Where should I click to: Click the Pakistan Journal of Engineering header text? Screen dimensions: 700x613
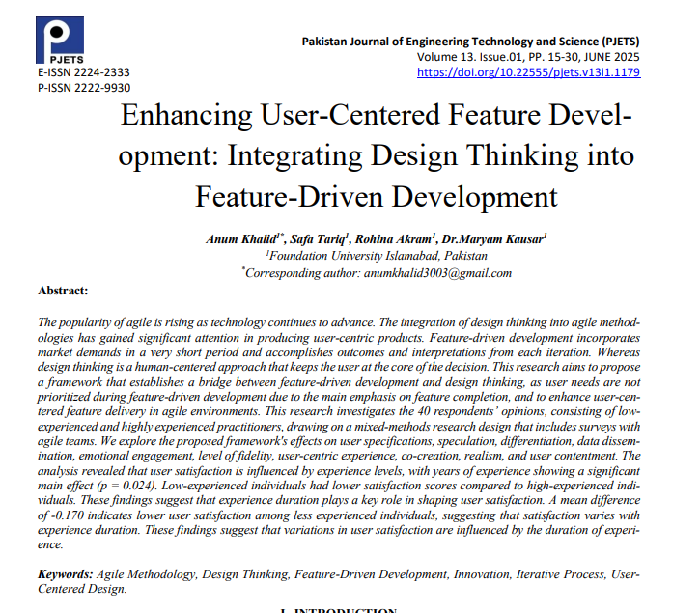pos(470,42)
